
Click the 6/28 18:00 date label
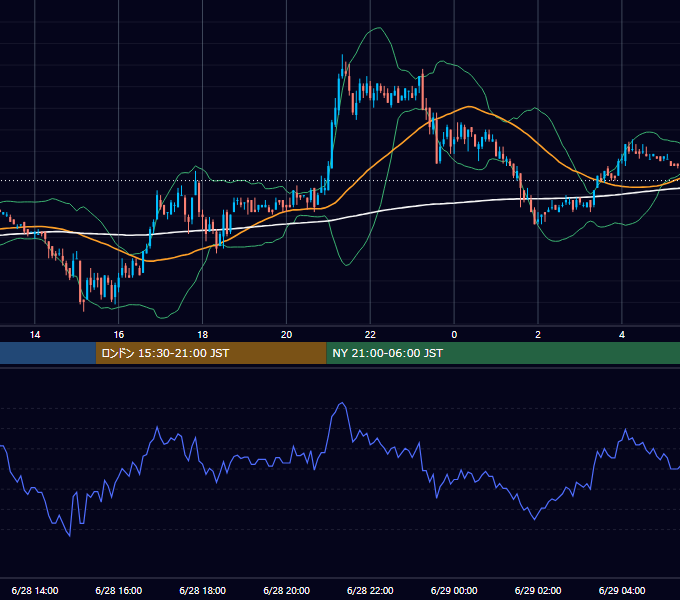point(203,590)
